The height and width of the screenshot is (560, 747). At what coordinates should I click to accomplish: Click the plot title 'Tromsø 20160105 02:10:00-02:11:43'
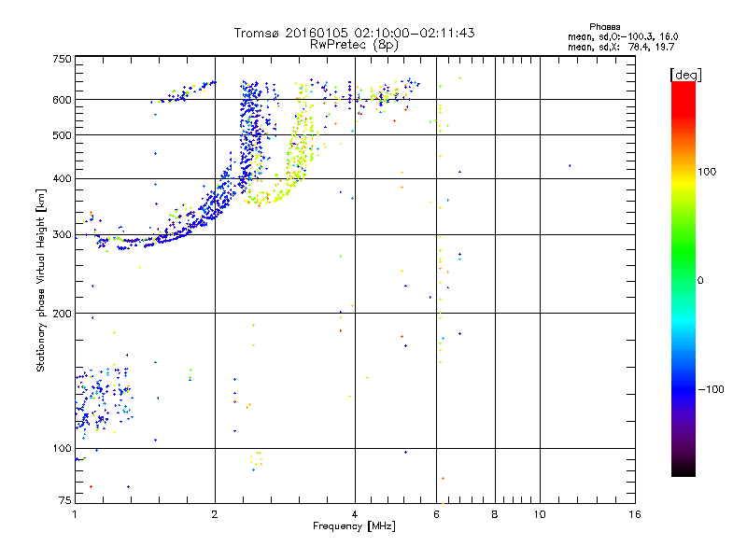point(354,33)
